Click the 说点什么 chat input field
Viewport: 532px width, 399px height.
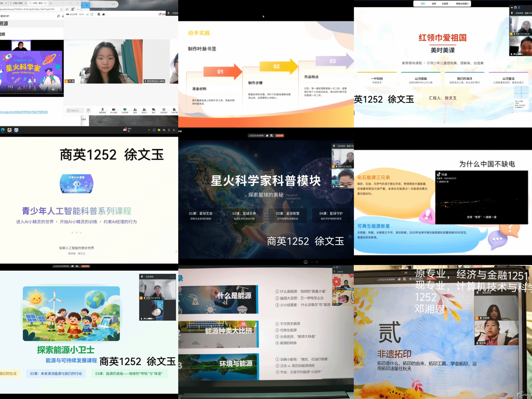pyautogui.click(x=75, y=110)
